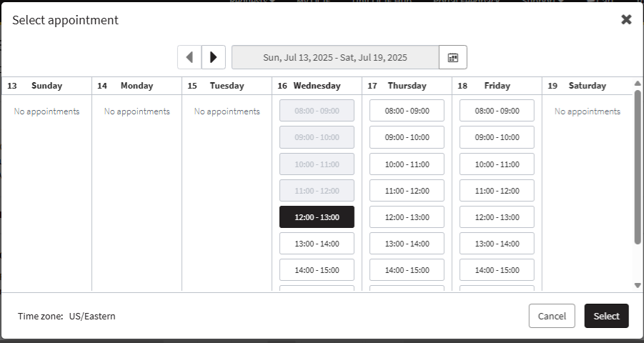Screen dimensions: 644x343
Task: Select Thursday 08:00 - 09:00 appointment
Action: (407, 111)
